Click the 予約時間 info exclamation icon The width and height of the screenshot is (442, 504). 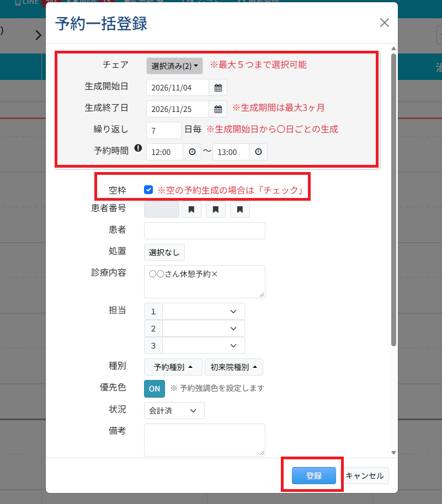(138, 148)
